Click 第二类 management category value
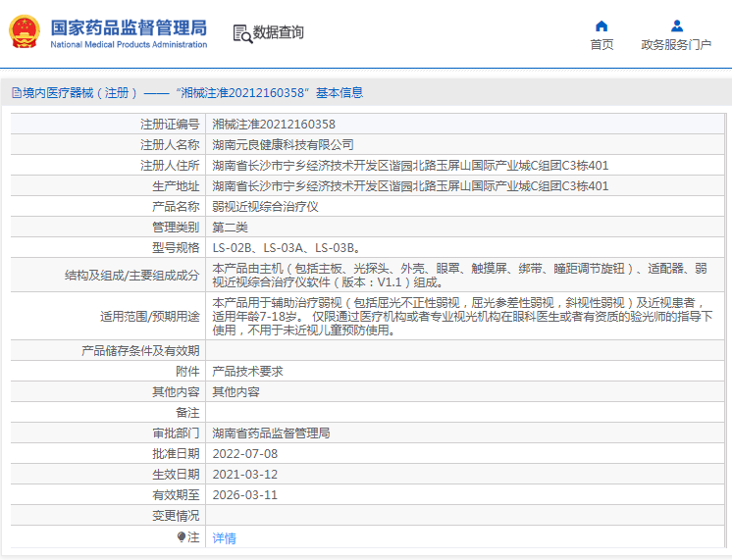732x560 pixels. 231,227
